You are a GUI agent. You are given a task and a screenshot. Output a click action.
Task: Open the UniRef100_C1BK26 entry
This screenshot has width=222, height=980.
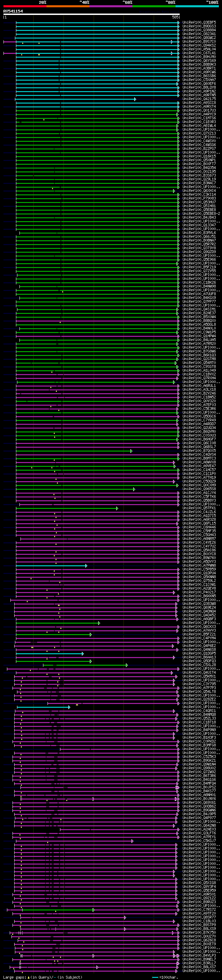click(x=199, y=283)
